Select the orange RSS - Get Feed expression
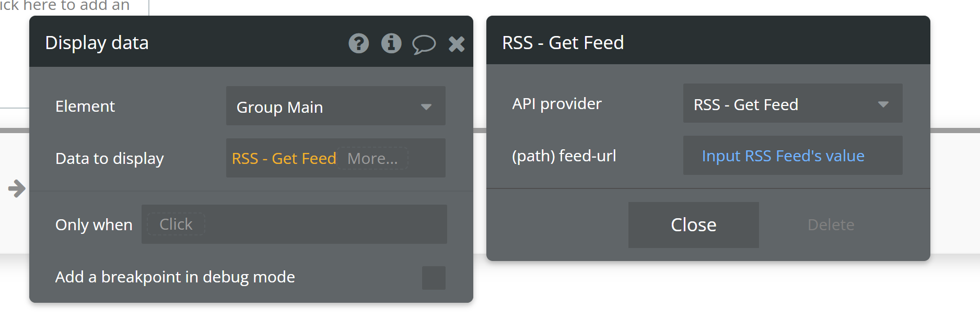Image resolution: width=980 pixels, height=332 pixels. pos(284,158)
